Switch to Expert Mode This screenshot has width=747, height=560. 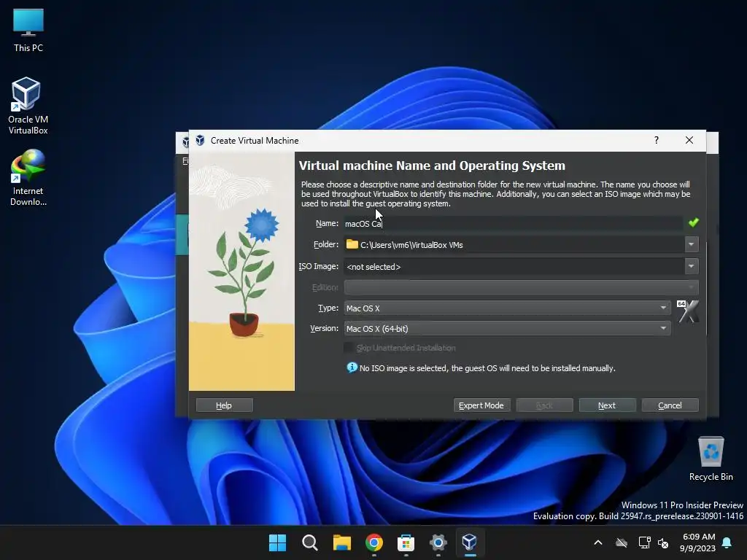pos(481,405)
